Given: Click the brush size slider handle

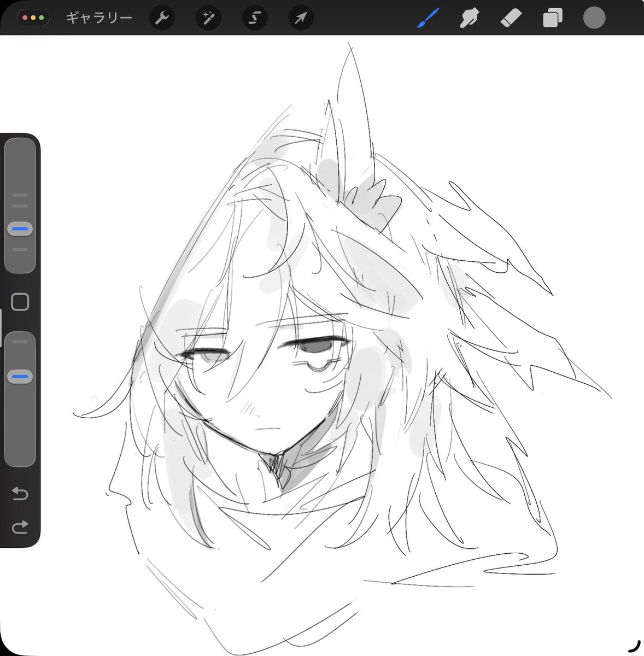Looking at the screenshot, I should click(x=20, y=229).
